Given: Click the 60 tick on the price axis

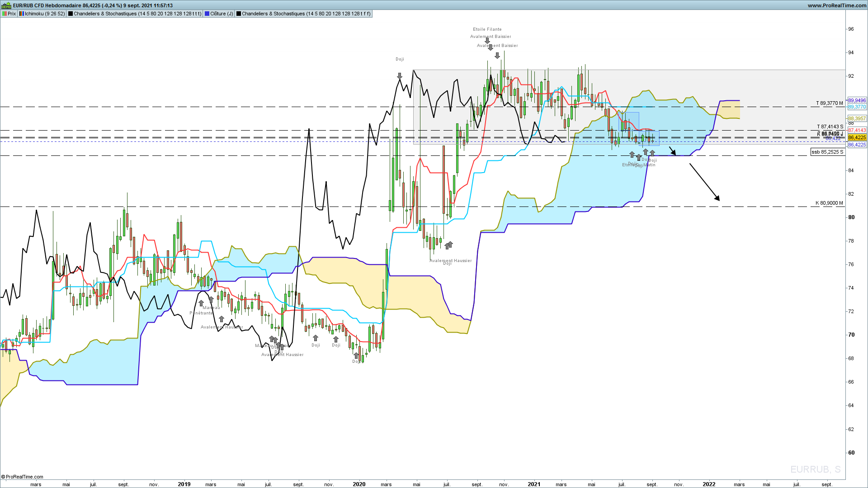Looking at the screenshot, I should [851, 453].
